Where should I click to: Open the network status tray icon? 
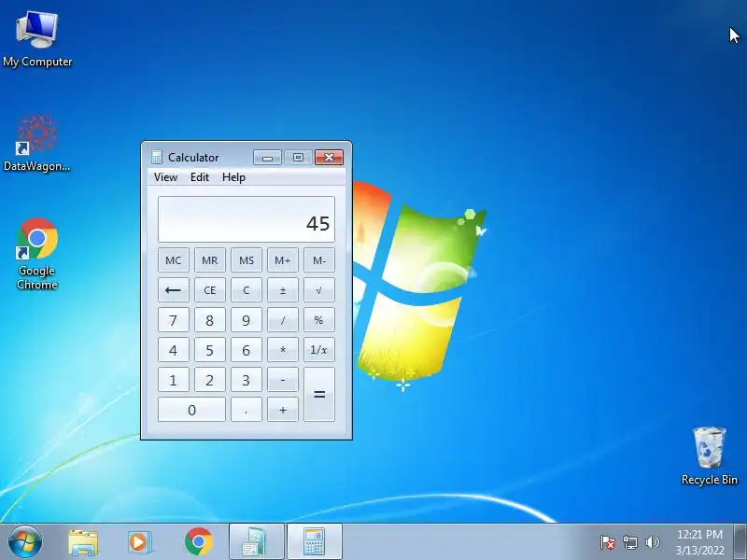pyautogui.click(x=629, y=542)
